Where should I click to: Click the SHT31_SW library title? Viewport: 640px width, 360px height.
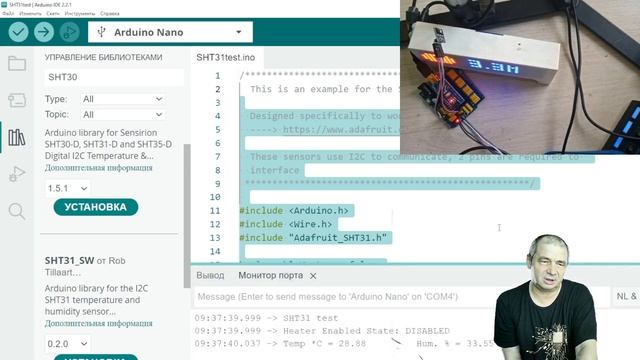pyautogui.click(x=69, y=260)
